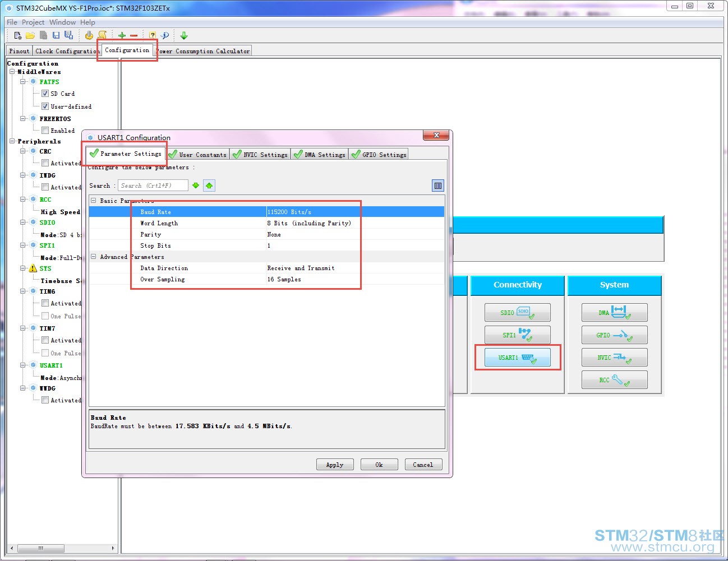This screenshot has width=728, height=561.
Task: Click the search next green down arrow
Action: (x=196, y=186)
